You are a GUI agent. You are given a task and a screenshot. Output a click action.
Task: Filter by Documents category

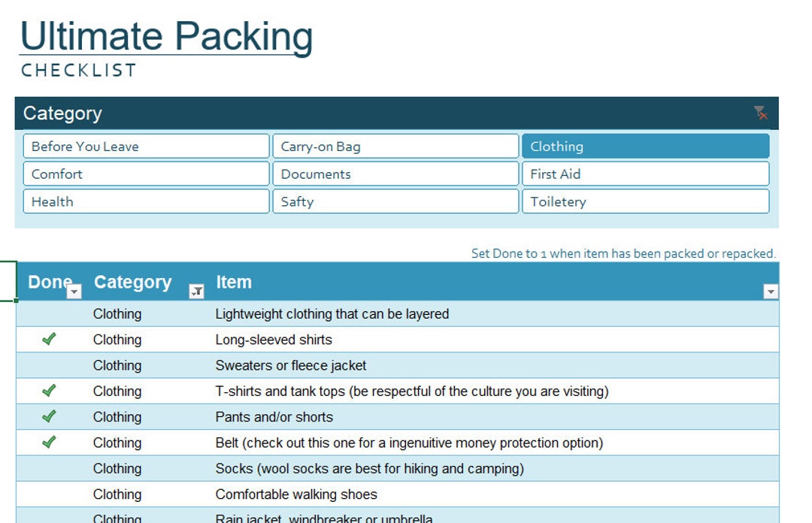pyautogui.click(x=395, y=174)
